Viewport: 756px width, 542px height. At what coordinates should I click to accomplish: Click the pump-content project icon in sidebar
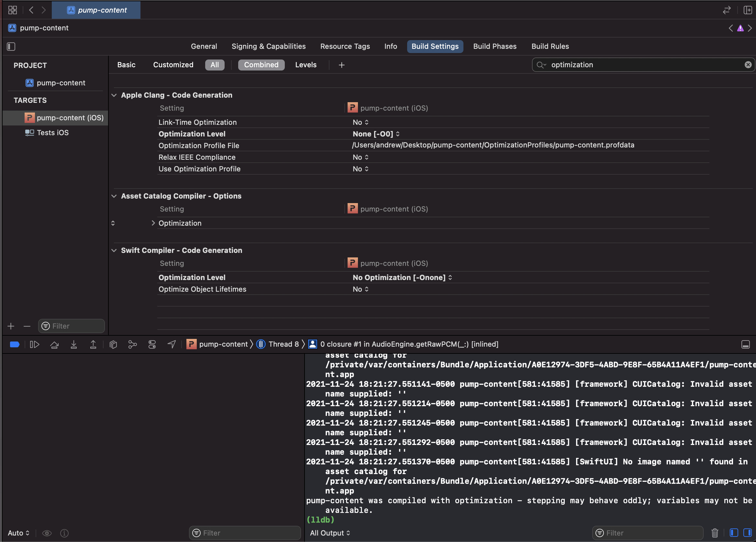pyautogui.click(x=29, y=83)
